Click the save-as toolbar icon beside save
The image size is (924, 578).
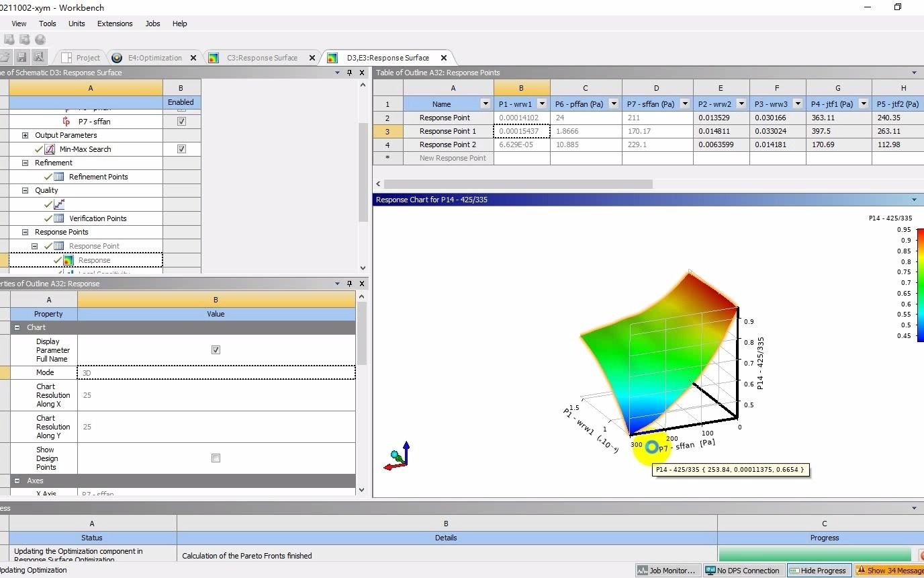point(38,57)
